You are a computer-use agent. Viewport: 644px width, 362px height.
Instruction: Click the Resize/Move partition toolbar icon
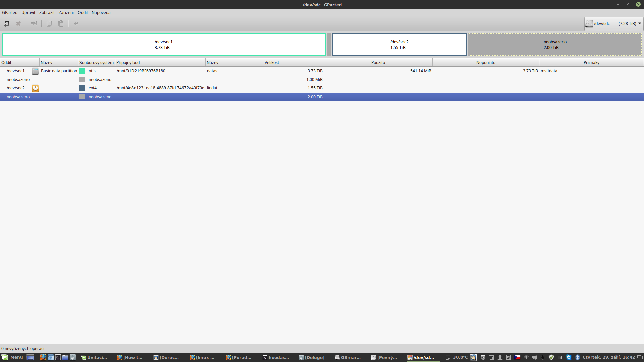(34, 23)
